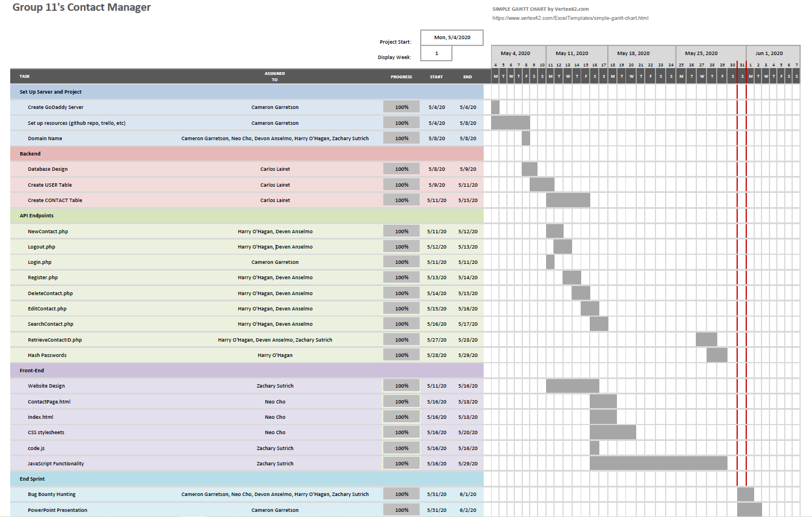Click the Jun 1, 2020 week header
This screenshot has width=812, height=517.
[x=768, y=53]
